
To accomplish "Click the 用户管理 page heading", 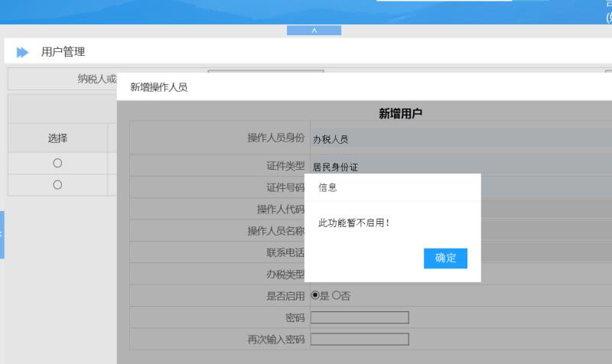I will click(x=63, y=52).
